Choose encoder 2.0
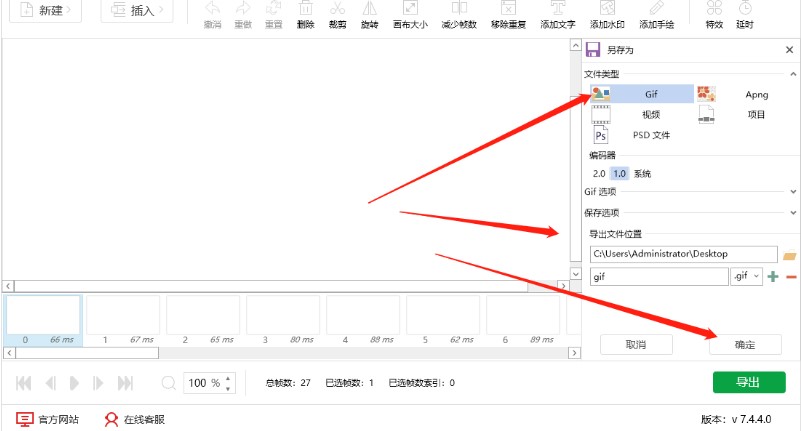The image size is (801, 431). point(599,174)
